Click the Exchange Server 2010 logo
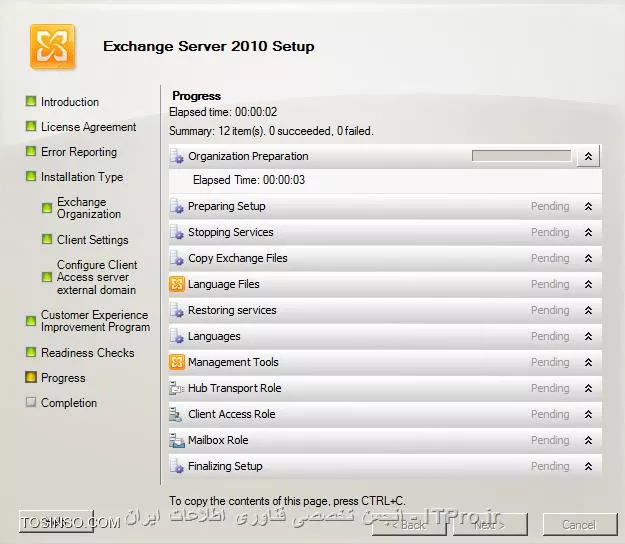The image size is (625, 544). pos(52,47)
